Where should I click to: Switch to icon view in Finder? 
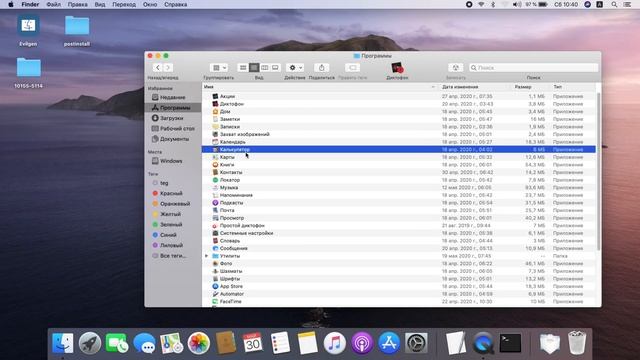(x=243, y=68)
